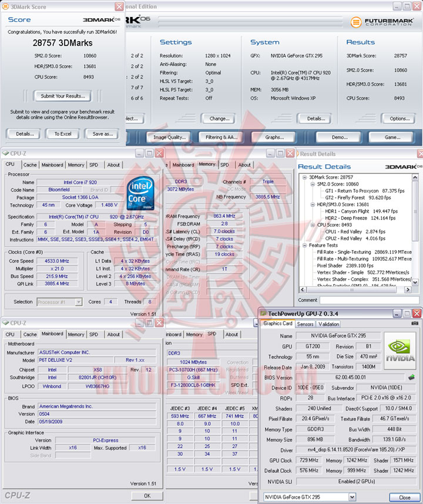Close the CPU-Z Processor window
The width and height of the screenshot is (423, 504).
tap(159, 153)
